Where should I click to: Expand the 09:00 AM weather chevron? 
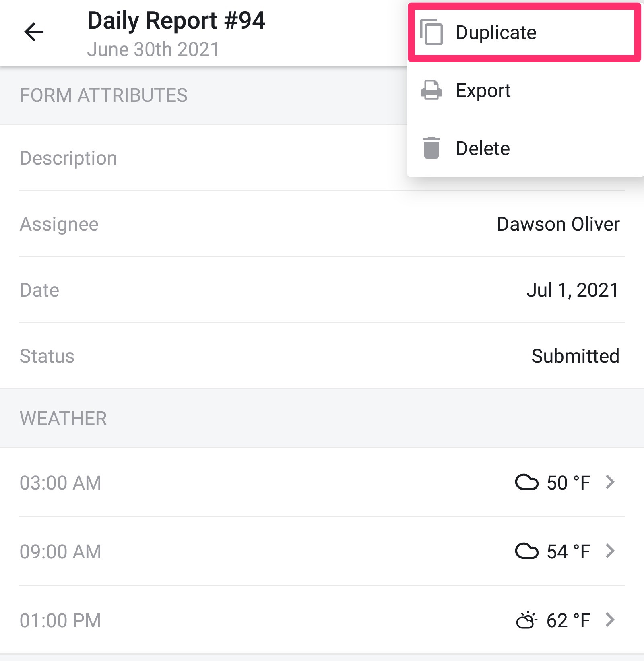[x=610, y=551]
